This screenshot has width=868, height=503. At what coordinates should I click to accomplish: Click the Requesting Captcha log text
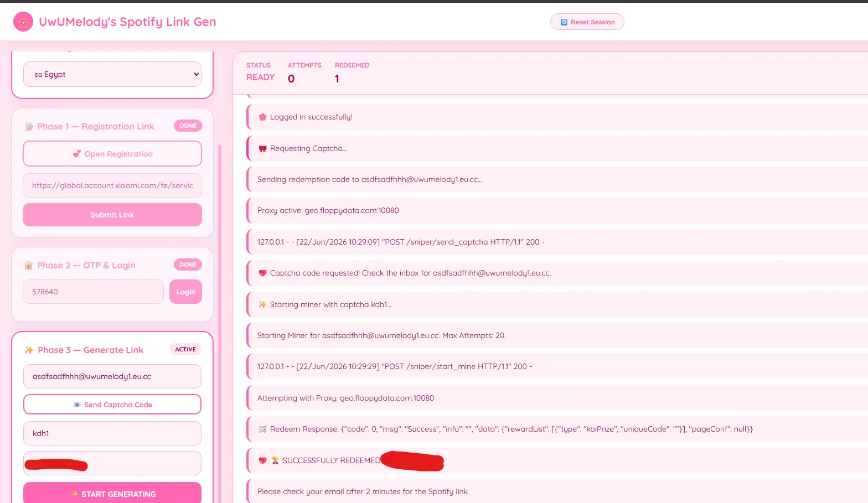(308, 149)
